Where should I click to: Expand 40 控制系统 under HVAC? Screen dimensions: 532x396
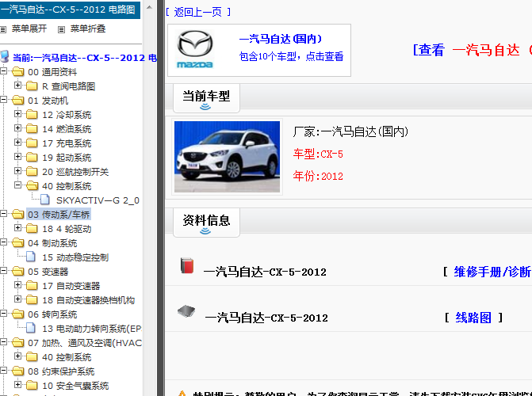click(17, 356)
